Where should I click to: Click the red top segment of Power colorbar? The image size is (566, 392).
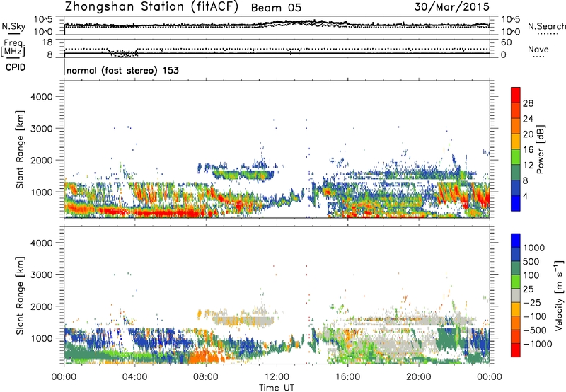pos(516,96)
